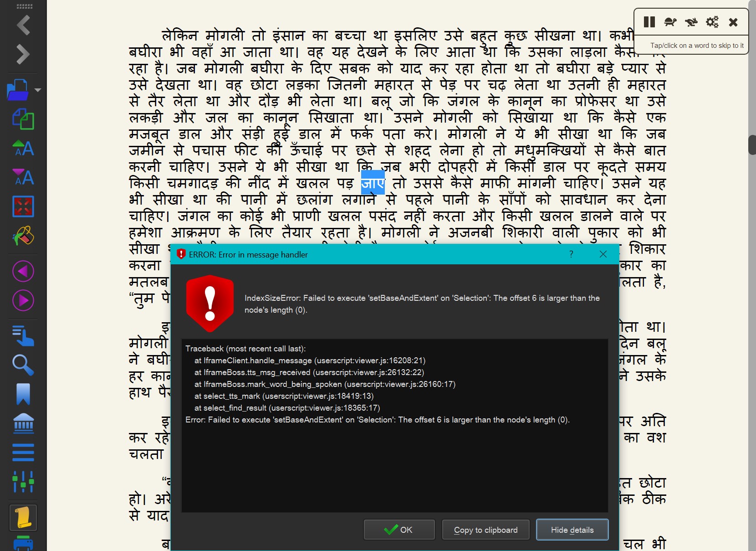Click the final 'Error: Failed to execute' line

tap(378, 420)
